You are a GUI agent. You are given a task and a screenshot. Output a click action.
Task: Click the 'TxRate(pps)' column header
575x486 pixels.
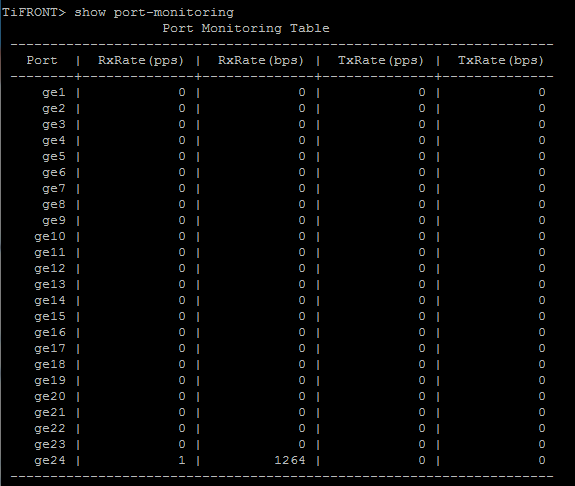(381, 61)
